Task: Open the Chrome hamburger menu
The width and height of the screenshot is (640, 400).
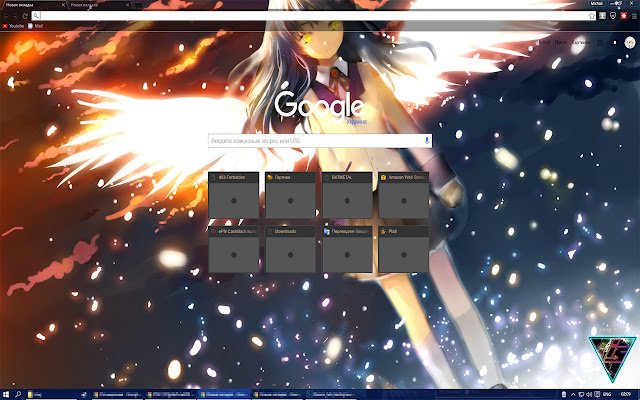Action: pyautogui.click(x=634, y=16)
